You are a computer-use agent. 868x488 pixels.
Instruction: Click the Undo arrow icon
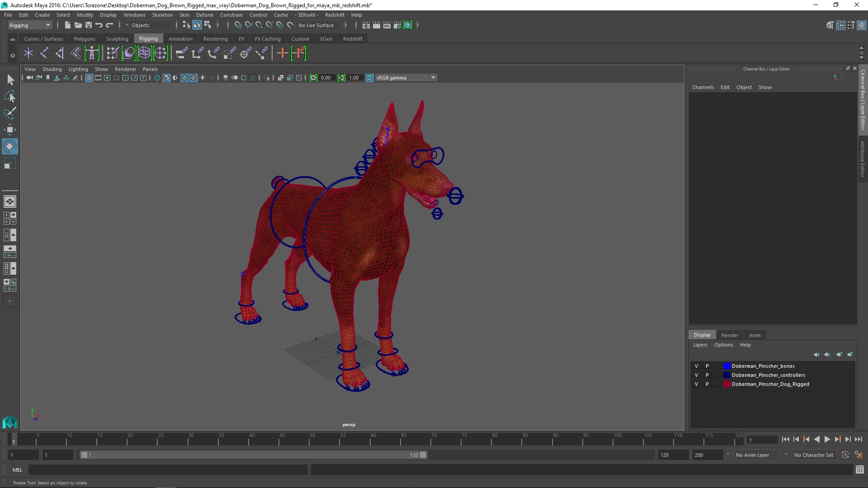coord(99,25)
